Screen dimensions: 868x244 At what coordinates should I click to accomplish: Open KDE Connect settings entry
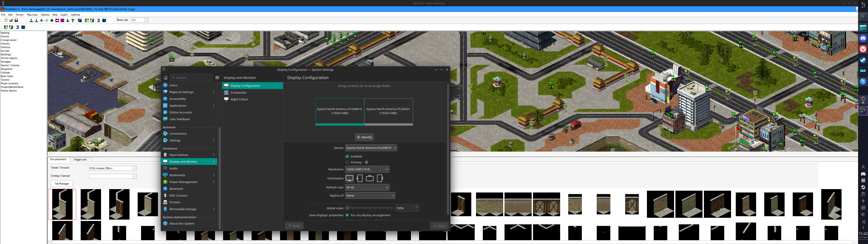pos(189,195)
